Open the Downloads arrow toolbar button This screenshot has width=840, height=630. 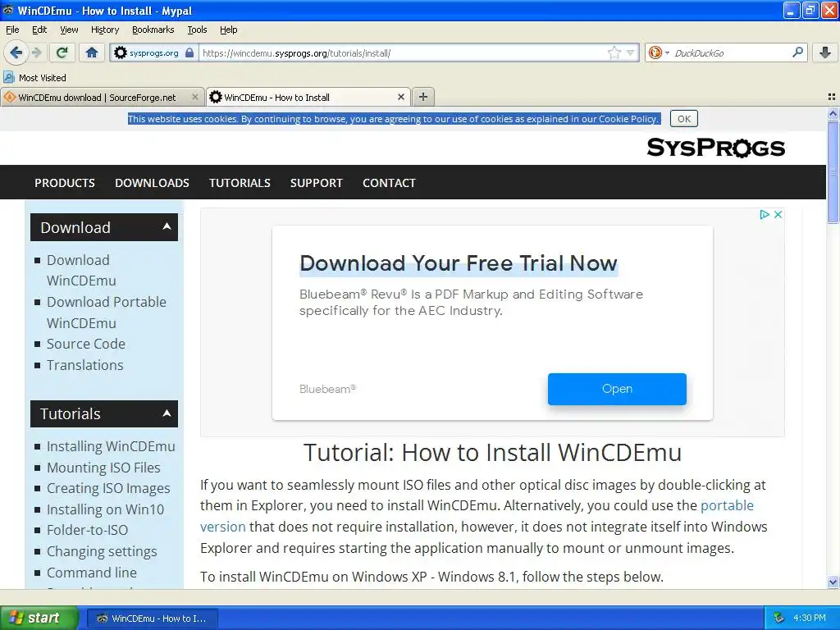click(x=825, y=52)
